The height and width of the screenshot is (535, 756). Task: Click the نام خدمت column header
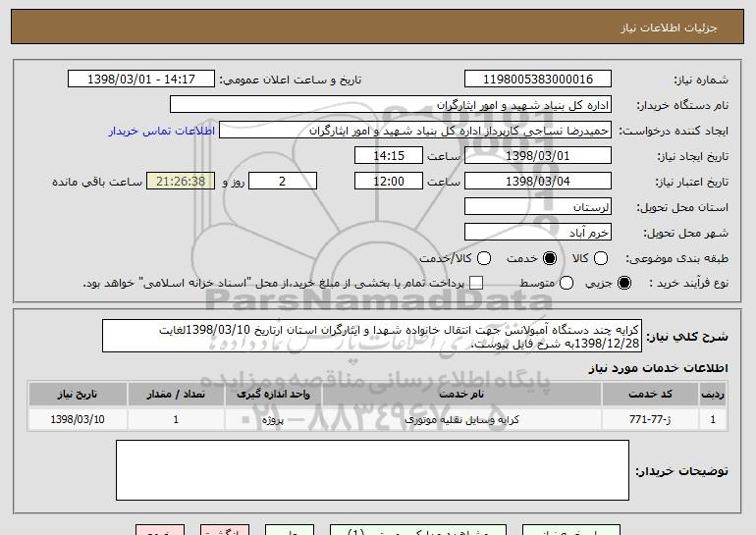point(461,395)
